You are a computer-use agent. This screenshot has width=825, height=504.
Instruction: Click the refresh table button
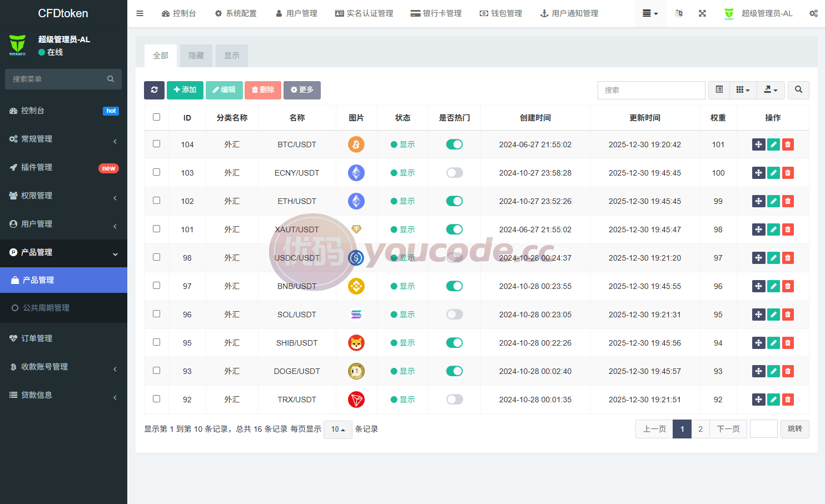click(x=154, y=90)
